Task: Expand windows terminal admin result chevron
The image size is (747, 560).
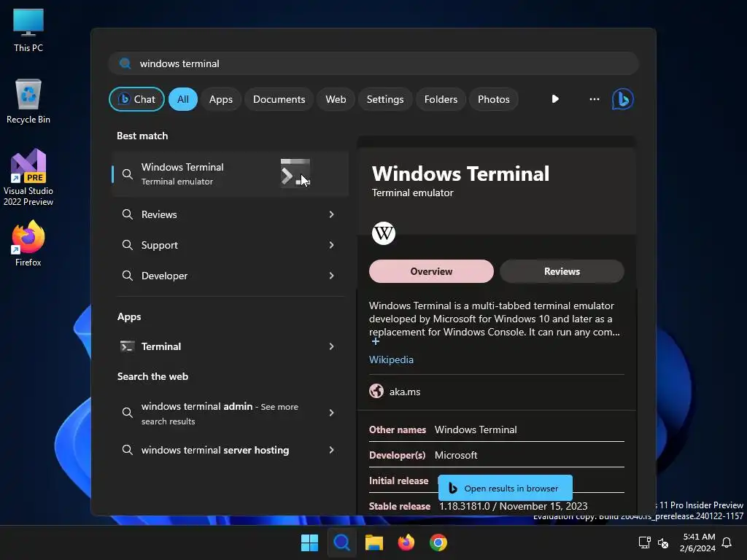Action: (332, 413)
